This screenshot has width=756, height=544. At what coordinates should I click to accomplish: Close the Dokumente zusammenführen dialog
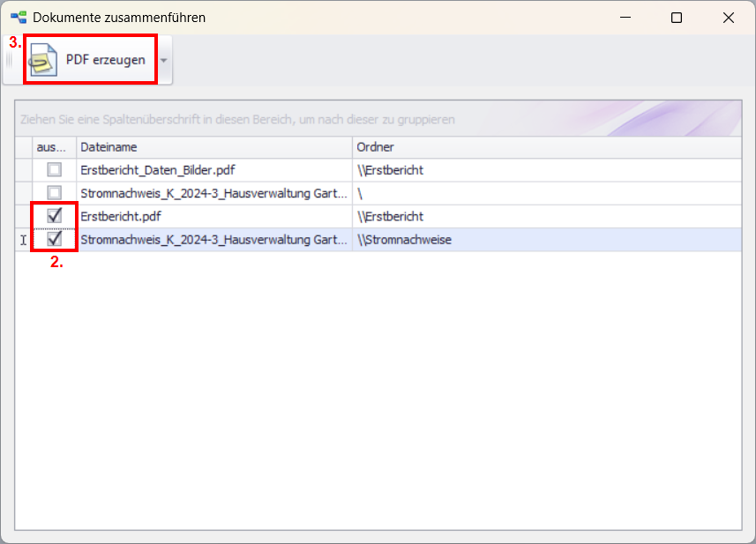tap(728, 18)
